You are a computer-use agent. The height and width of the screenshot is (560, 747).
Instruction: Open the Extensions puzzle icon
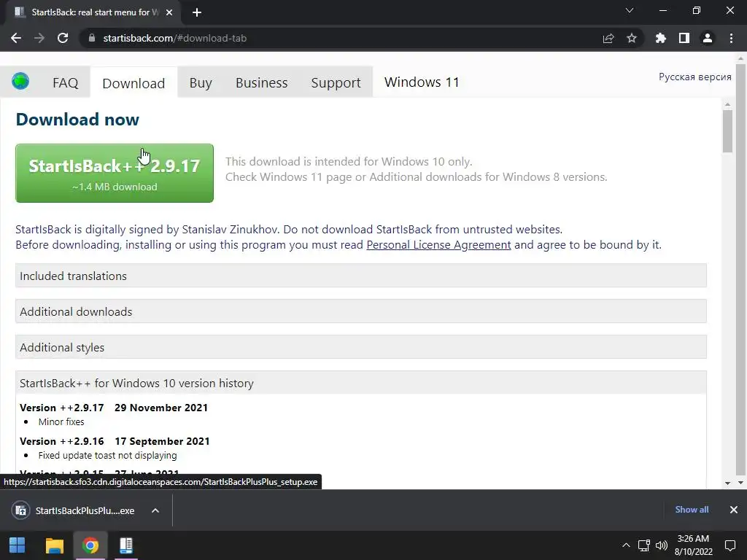tap(661, 38)
